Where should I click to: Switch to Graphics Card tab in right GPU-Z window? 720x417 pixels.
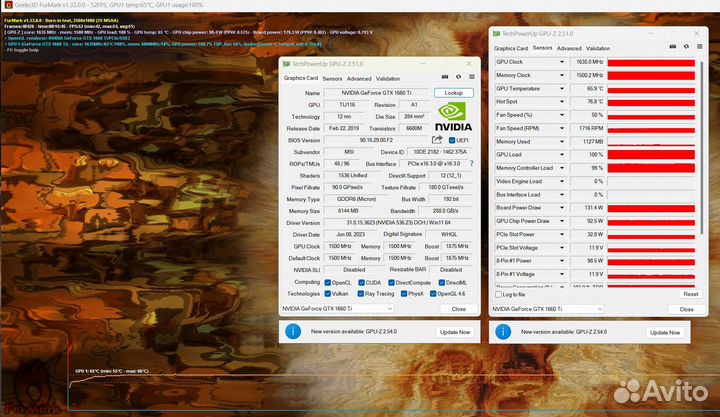pos(511,48)
